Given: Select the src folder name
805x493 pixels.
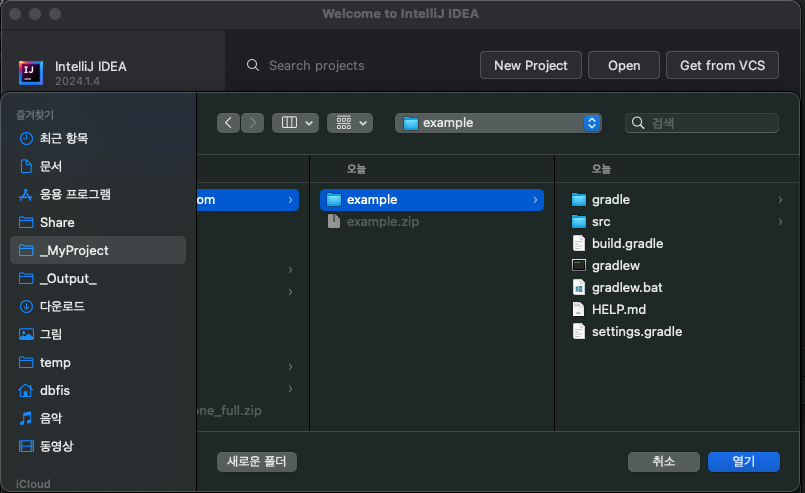Looking at the screenshot, I should 601,222.
